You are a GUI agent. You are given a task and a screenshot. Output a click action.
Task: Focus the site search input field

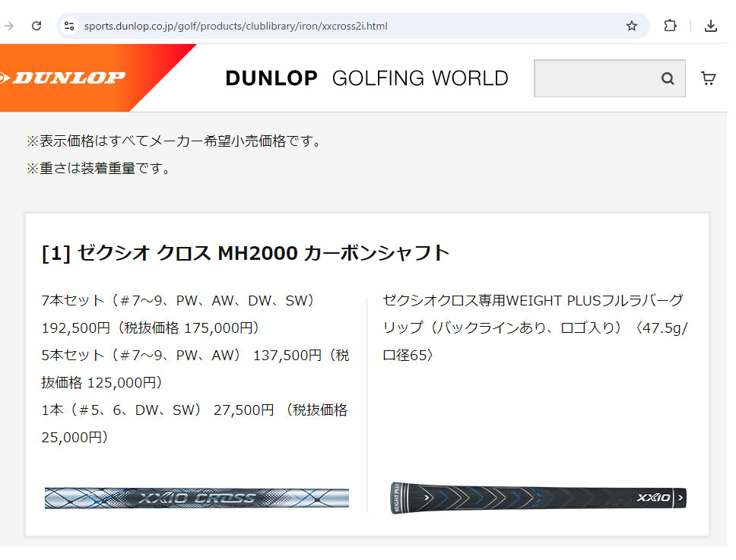(609, 78)
